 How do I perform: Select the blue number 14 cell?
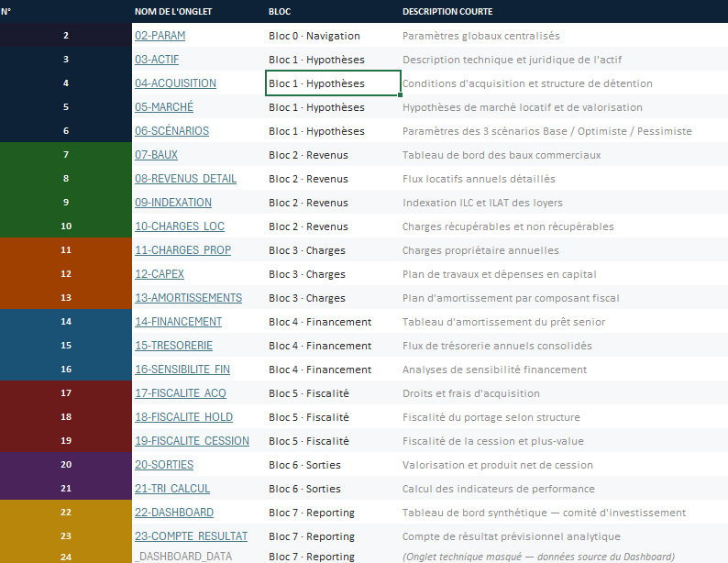pyautogui.click(x=66, y=321)
